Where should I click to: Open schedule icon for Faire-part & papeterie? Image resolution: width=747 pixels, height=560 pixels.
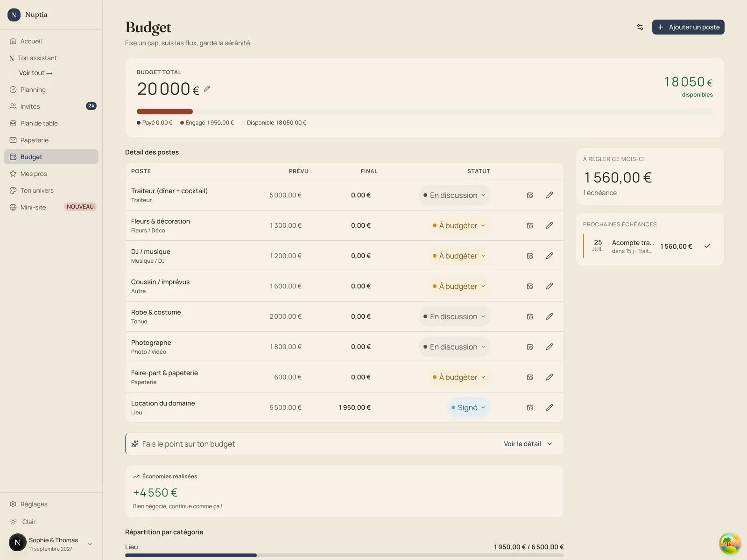click(x=530, y=377)
